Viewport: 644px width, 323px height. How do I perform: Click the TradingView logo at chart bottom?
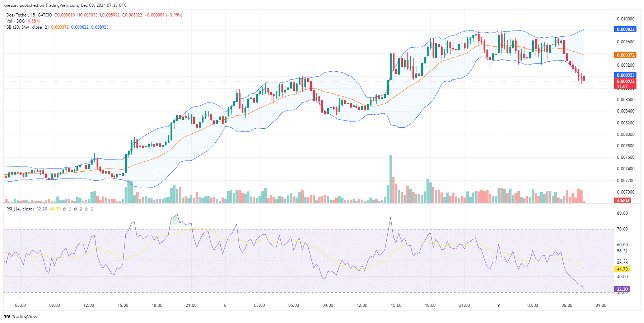(20, 317)
